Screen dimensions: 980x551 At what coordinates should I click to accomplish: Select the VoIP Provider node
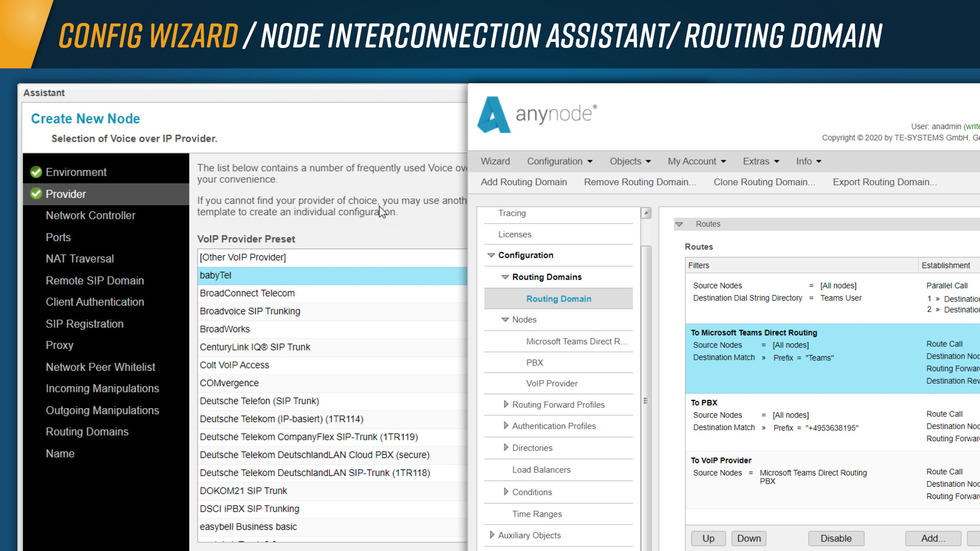[552, 383]
